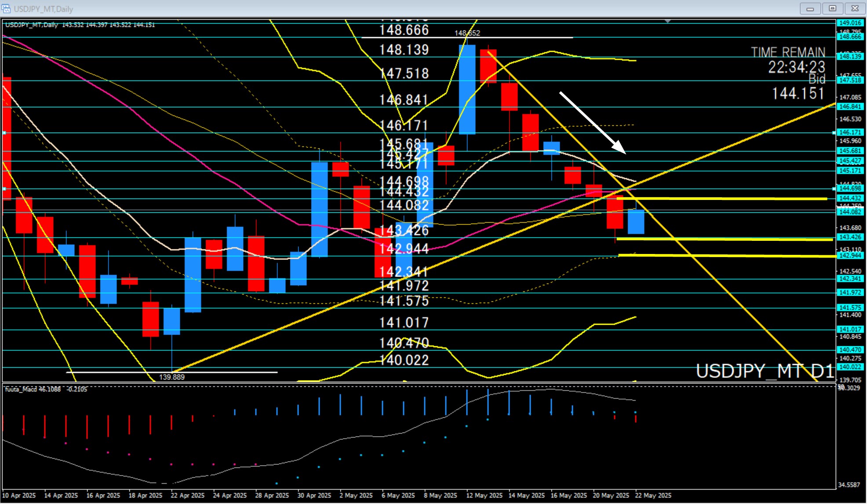Screen dimensions: 867x504
Task: Click the low price label 139.889
Action: (172, 377)
